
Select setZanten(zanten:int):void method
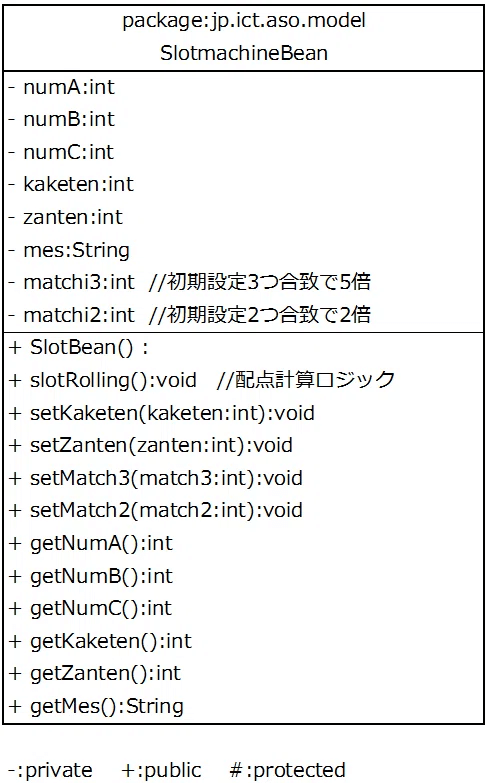click(151, 445)
